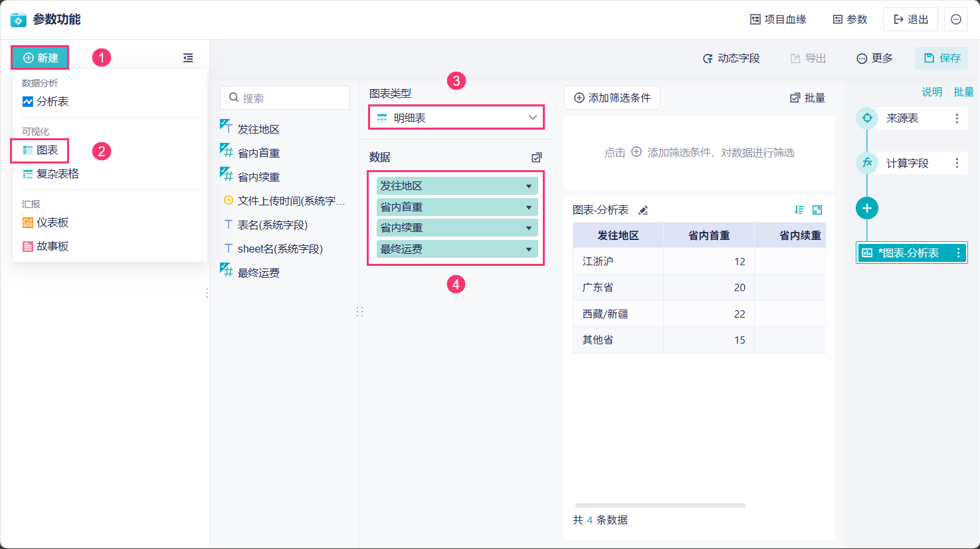Expand the 最终运费 field dropdown arrow

[529, 249]
